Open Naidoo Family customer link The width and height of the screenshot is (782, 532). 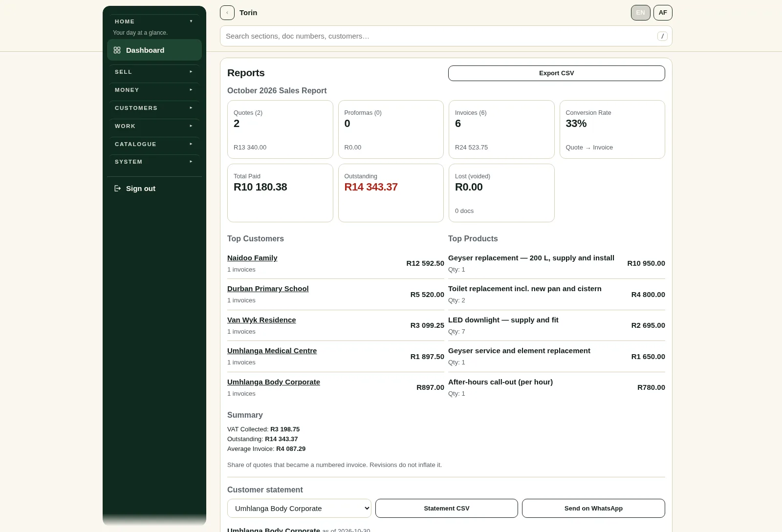click(x=252, y=258)
